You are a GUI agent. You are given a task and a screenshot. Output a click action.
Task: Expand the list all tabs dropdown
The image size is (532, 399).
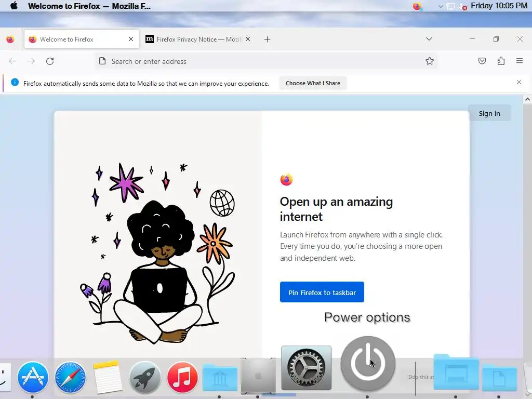point(429,39)
